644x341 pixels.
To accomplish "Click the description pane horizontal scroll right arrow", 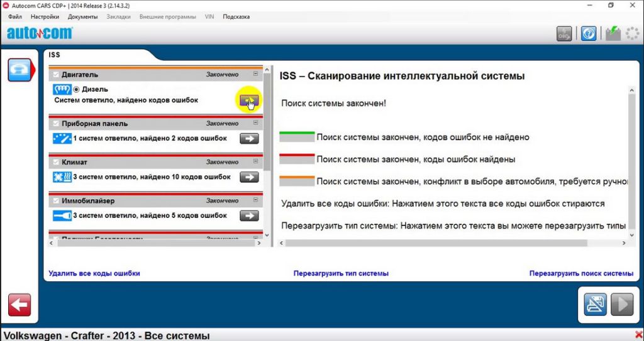I will pos(623,243).
